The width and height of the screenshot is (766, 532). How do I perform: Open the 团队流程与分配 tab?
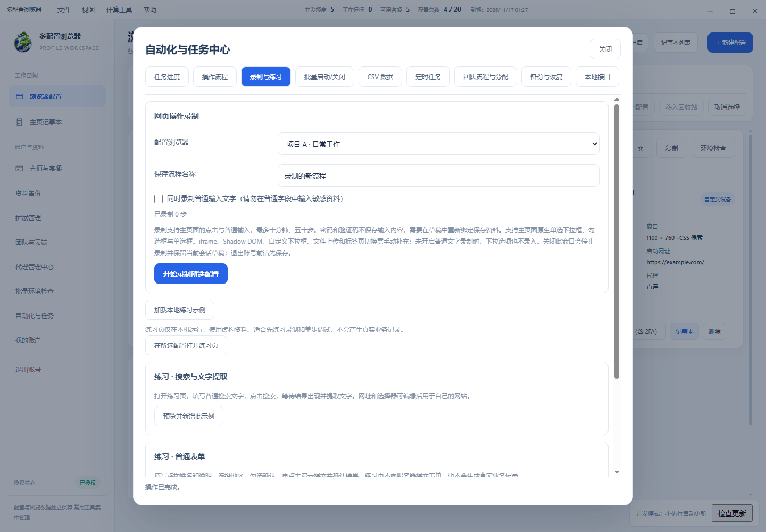coord(486,77)
